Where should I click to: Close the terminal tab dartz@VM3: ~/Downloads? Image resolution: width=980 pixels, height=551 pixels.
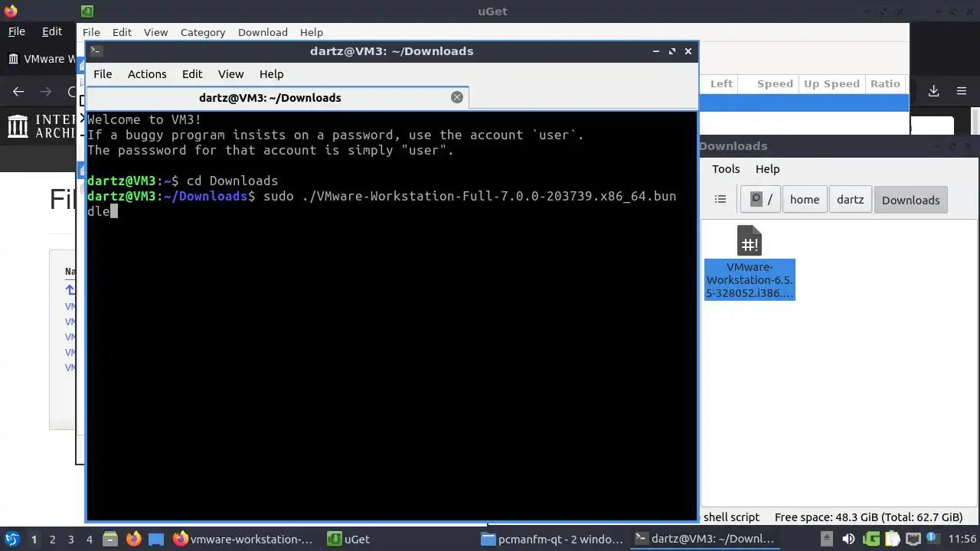457,97
